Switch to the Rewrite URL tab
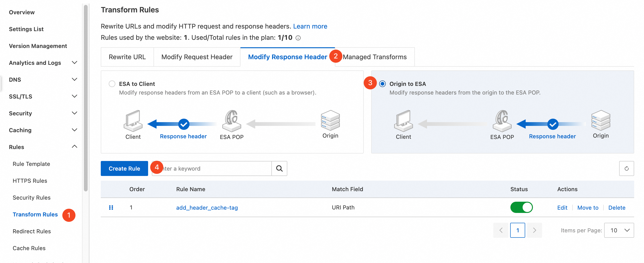Screen dimensions: 644x263 pyautogui.click(x=127, y=57)
